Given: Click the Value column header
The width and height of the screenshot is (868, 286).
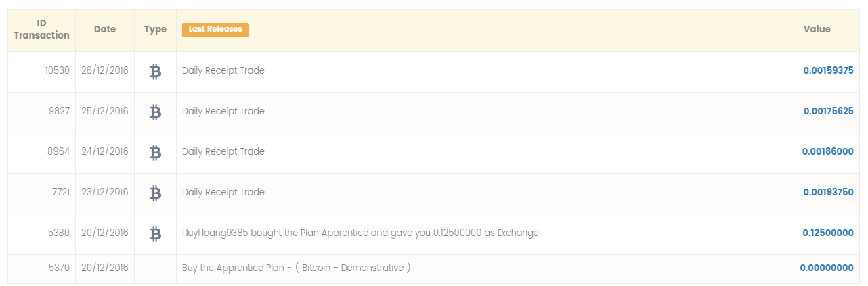Looking at the screenshot, I should pyautogui.click(x=817, y=30).
